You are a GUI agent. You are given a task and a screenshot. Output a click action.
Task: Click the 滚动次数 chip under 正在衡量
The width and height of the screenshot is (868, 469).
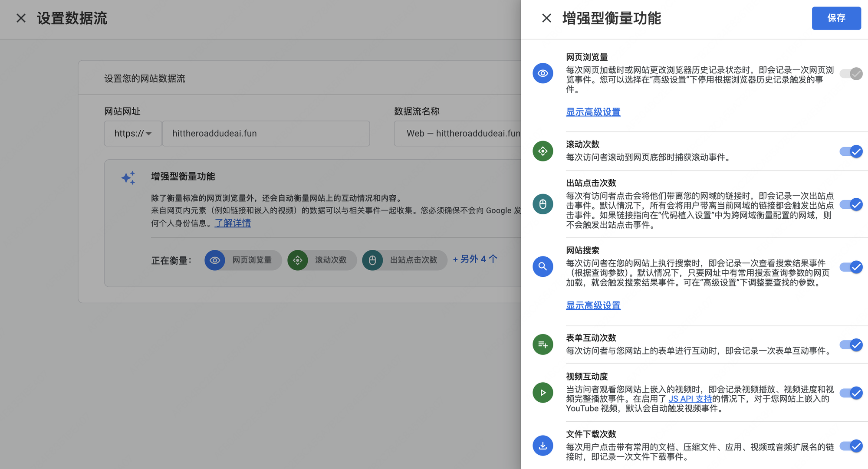pos(322,260)
